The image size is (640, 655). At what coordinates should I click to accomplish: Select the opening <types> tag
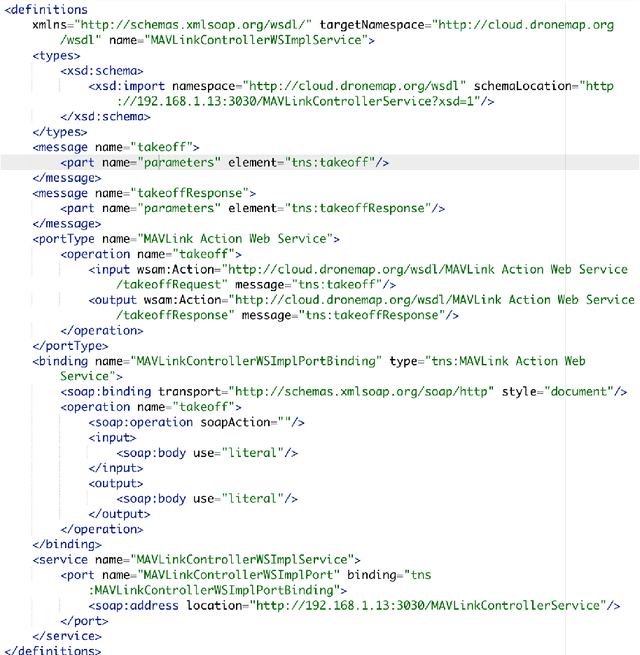[x=56, y=56]
